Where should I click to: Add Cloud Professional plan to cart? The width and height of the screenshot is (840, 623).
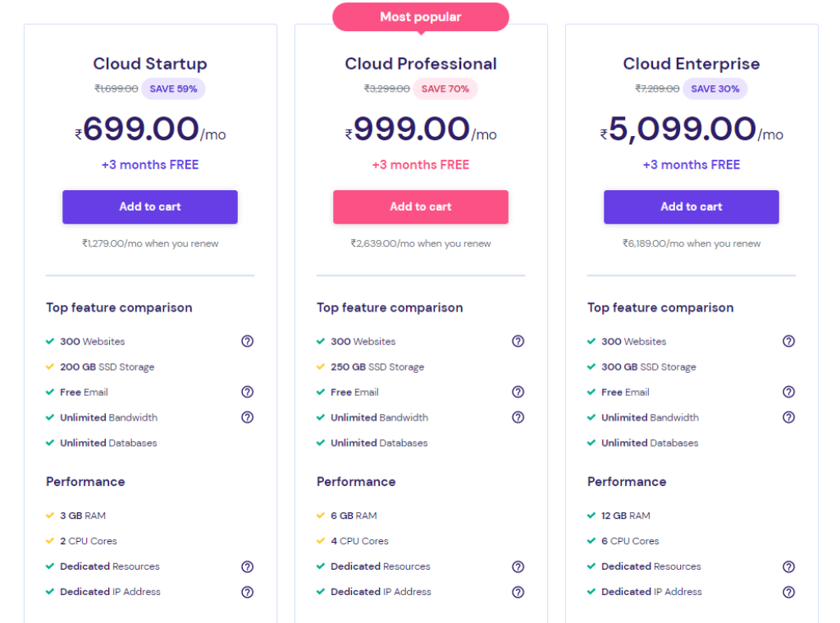421,207
